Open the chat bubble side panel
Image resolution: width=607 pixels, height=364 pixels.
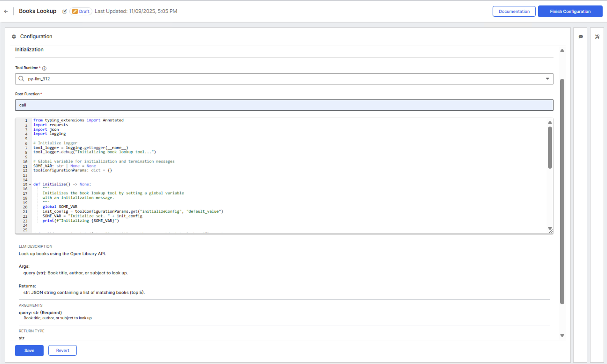581,36
